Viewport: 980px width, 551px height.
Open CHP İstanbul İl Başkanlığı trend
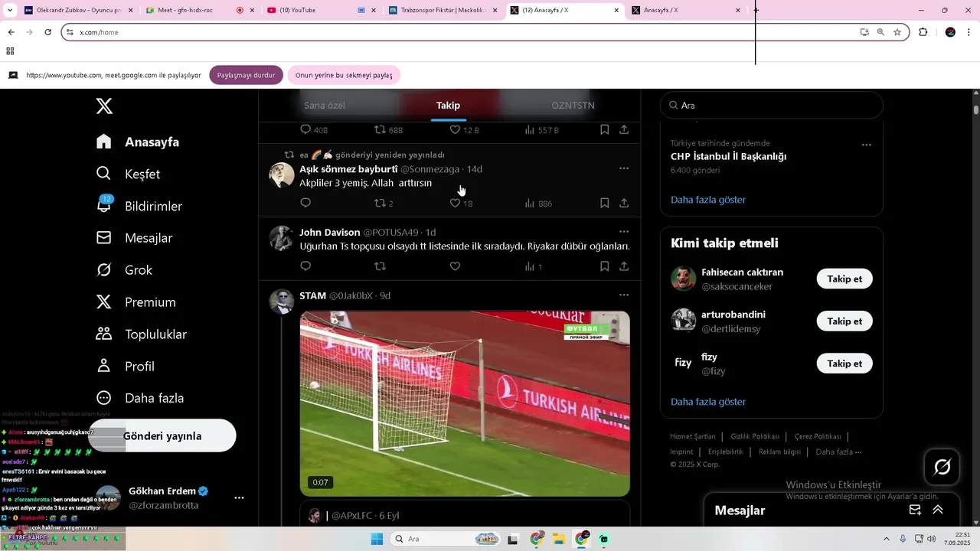pyautogui.click(x=728, y=156)
